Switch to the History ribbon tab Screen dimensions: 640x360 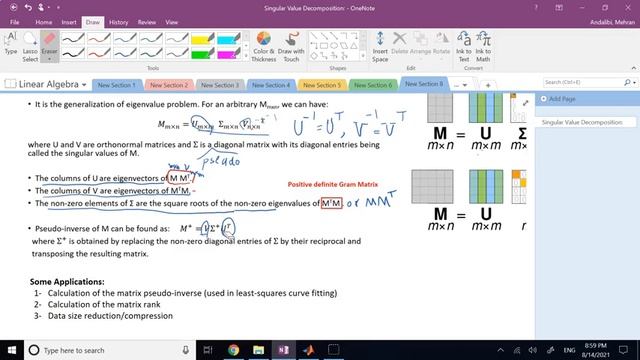tap(118, 22)
